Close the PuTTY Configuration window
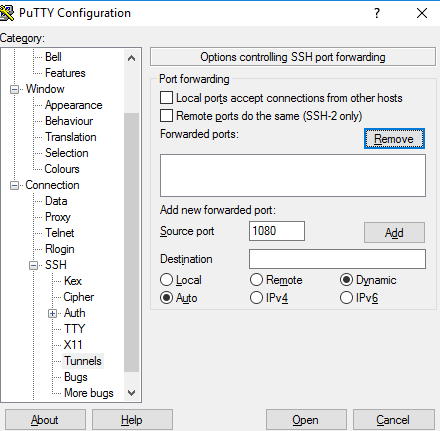Viewport: 440px width, 431px height. point(422,13)
